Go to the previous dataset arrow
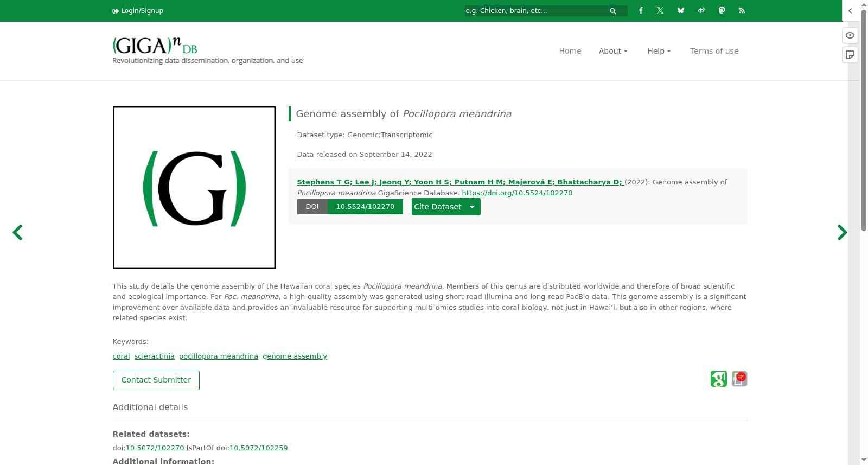This screenshot has height=465, width=868. 17,232
